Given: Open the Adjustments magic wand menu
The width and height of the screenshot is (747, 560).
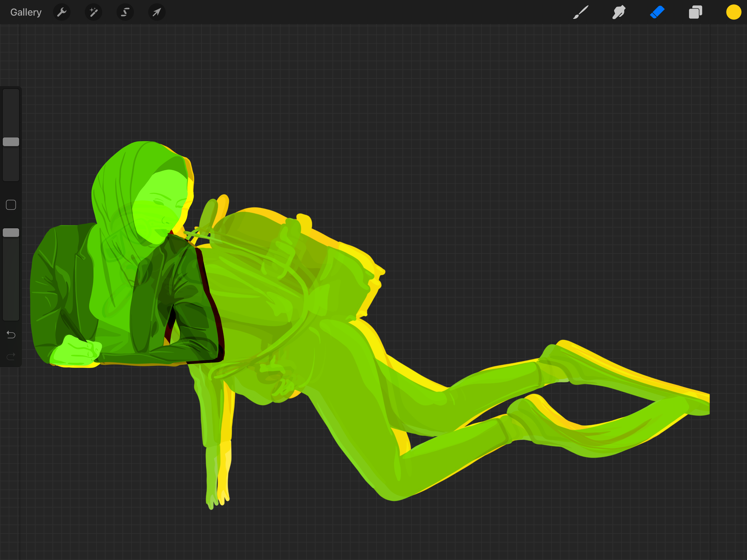Looking at the screenshot, I should [x=94, y=13].
